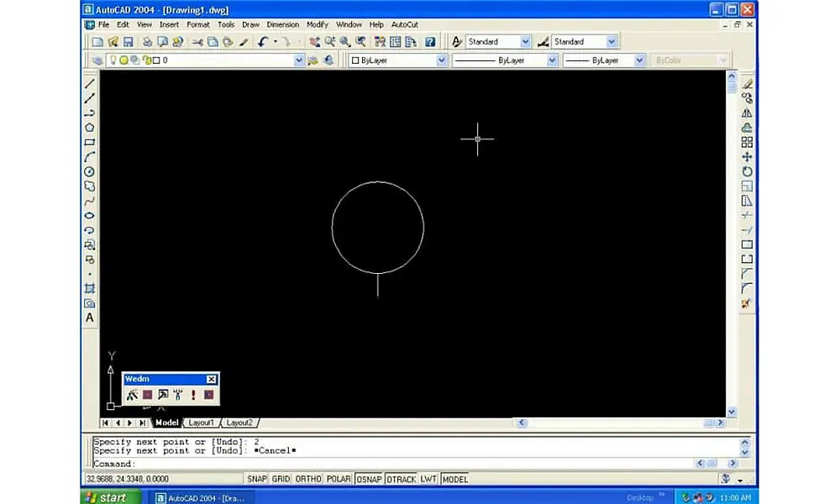Select the Construction Line tool
The height and width of the screenshot is (504, 840).
tap(90, 98)
